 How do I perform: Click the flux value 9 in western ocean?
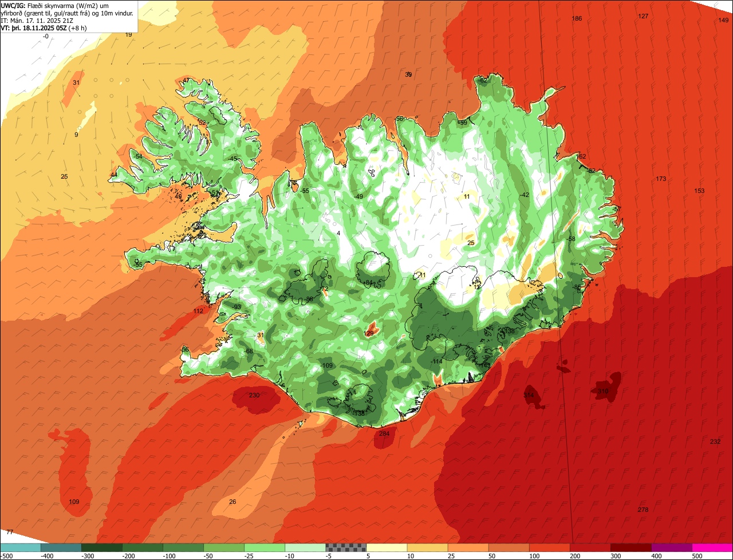(76, 135)
